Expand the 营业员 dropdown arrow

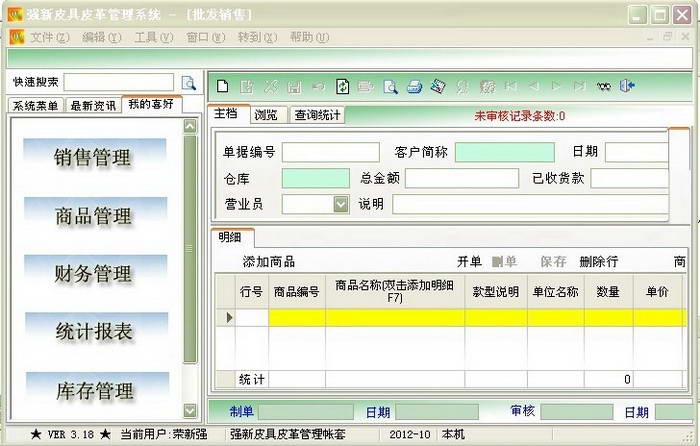(x=341, y=204)
